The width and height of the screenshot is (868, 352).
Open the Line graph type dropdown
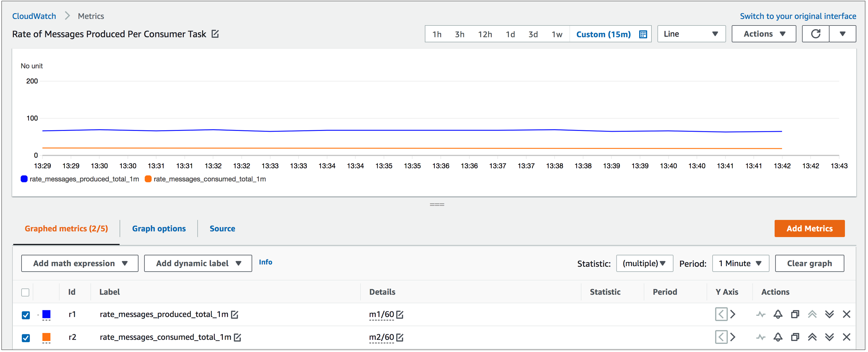[x=691, y=34]
